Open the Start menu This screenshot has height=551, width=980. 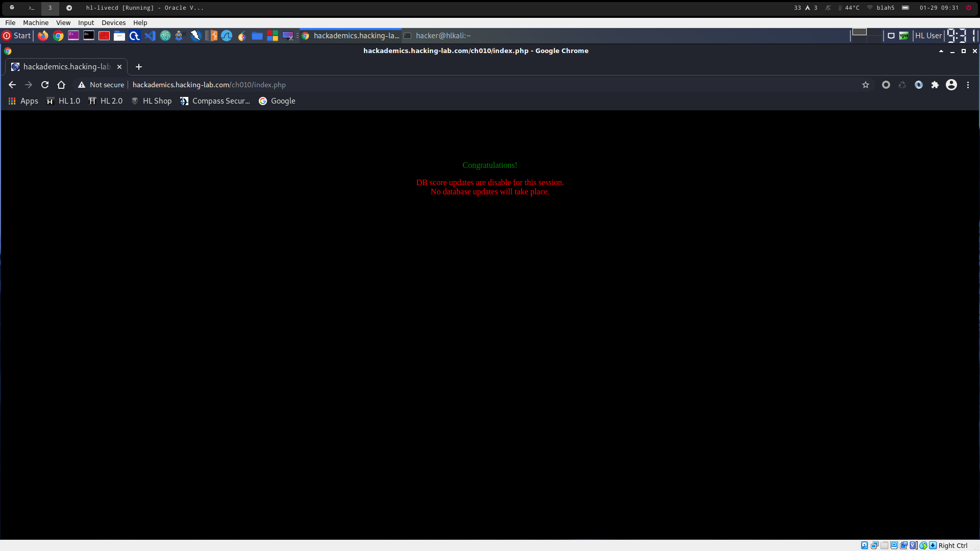[17, 36]
